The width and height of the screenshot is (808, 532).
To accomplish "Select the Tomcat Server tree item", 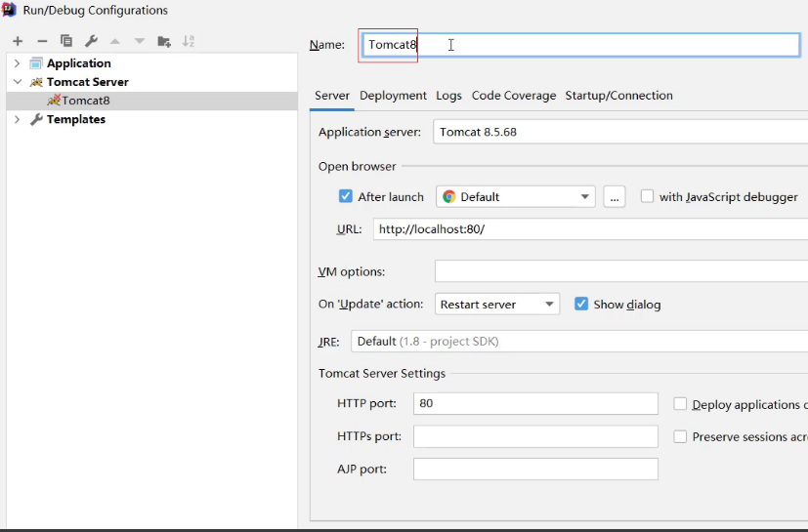I will point(88,82).
